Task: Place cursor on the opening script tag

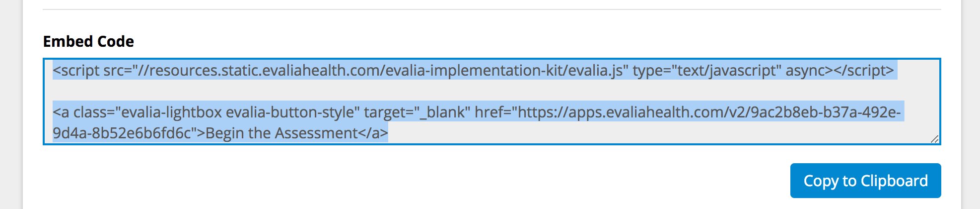Action: [76, 71]
